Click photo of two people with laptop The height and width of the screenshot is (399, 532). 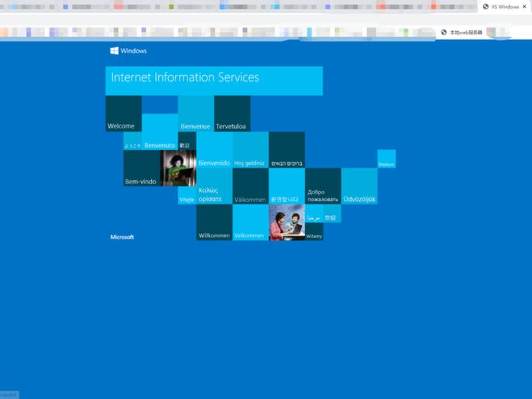pyautogui.click(x=287, y=223)
